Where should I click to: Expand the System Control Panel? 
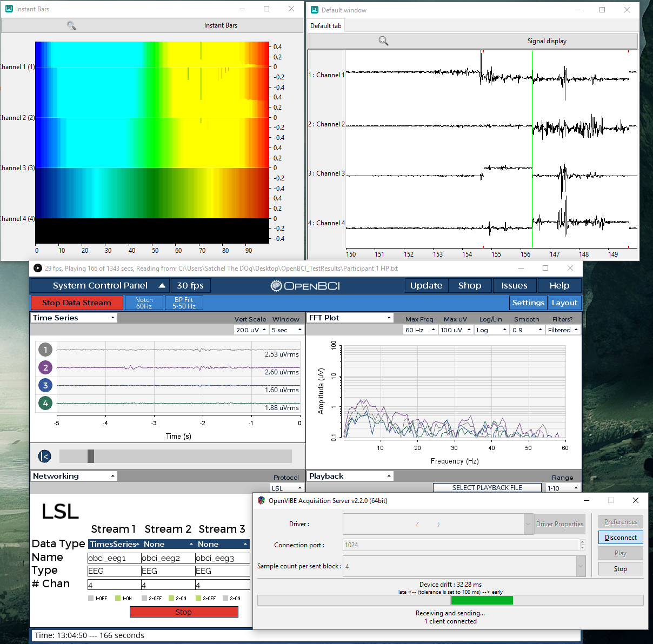point(100,285)
